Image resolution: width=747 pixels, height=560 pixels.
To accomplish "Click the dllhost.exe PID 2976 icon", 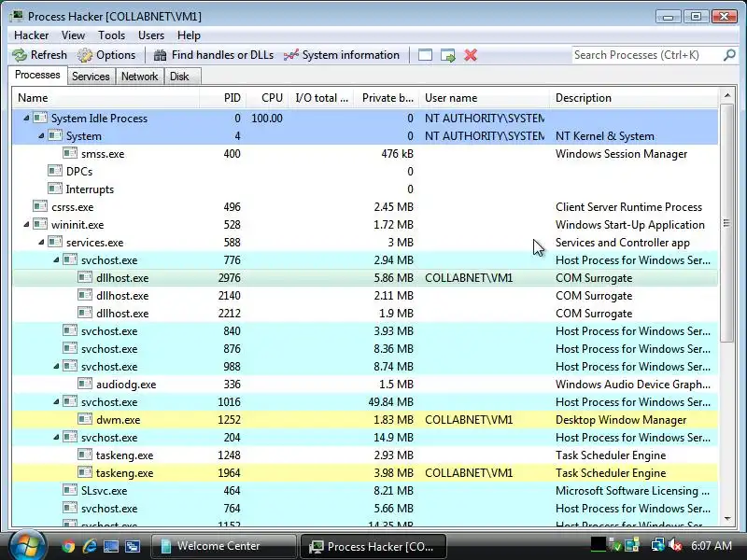I will (x=85, y=277).
